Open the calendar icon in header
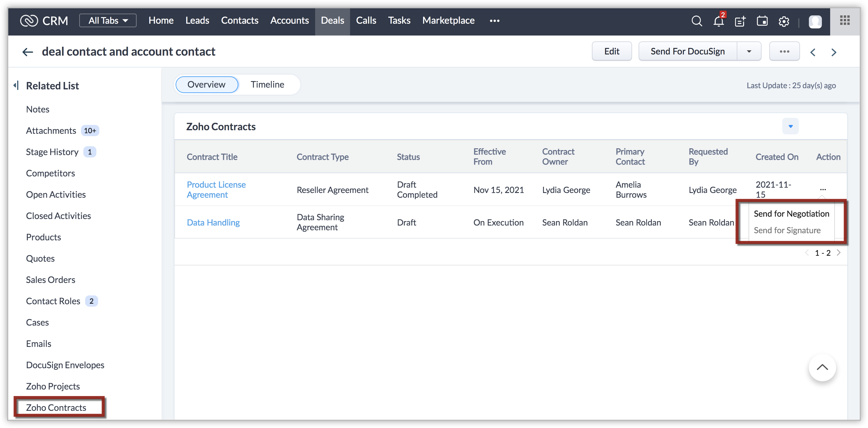The image size is (868, 428). [762, 21]
